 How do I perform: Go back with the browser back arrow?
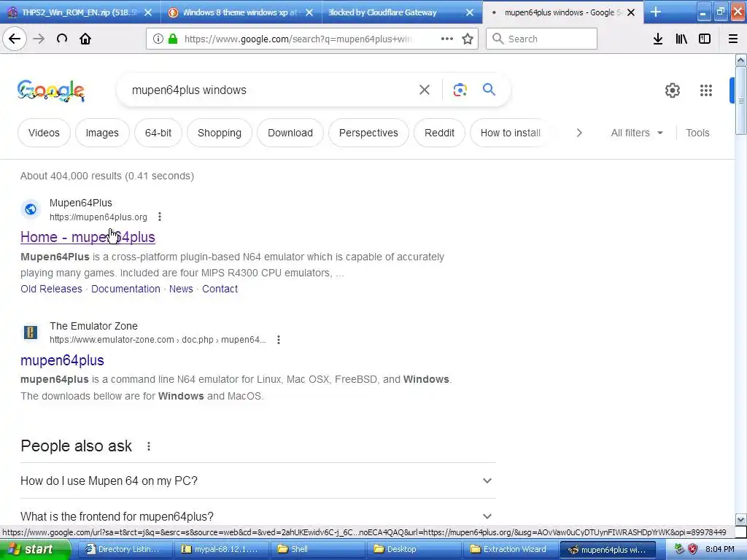point(15,39)
